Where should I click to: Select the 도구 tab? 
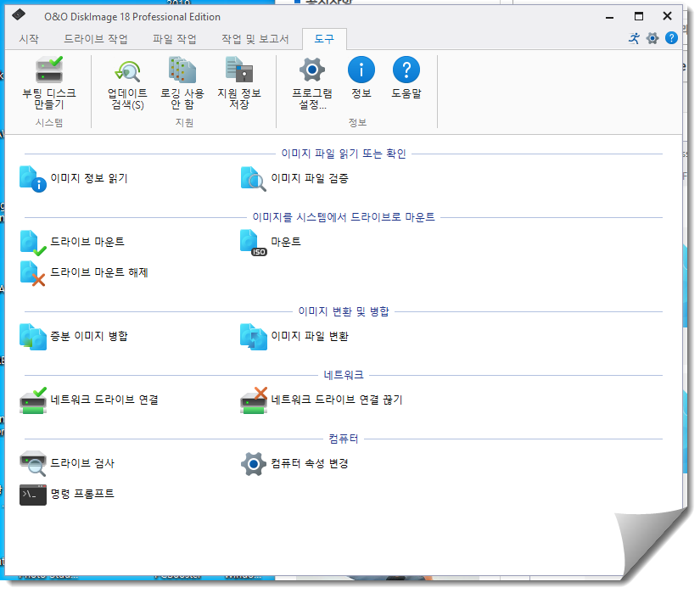pos(324,39)
